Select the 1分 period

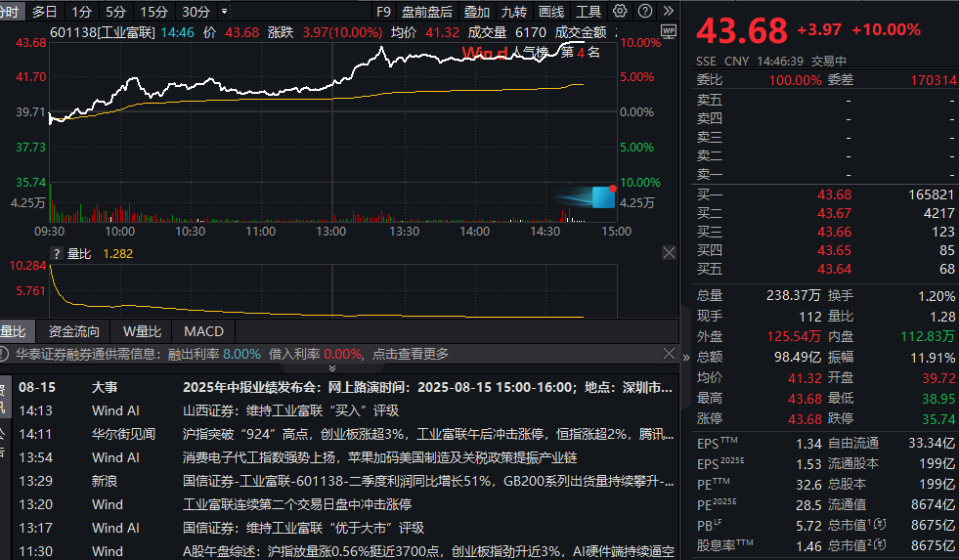point(81,12)
